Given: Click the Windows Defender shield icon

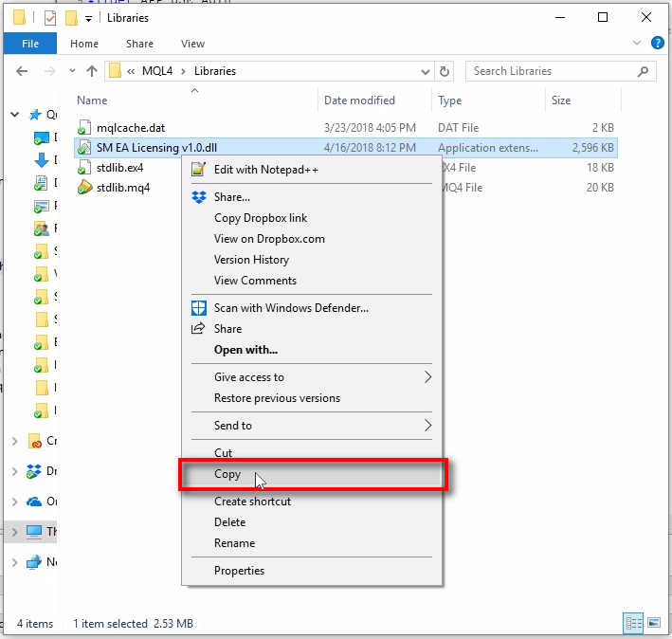Looking at the screenshot, I should (199, 308).
